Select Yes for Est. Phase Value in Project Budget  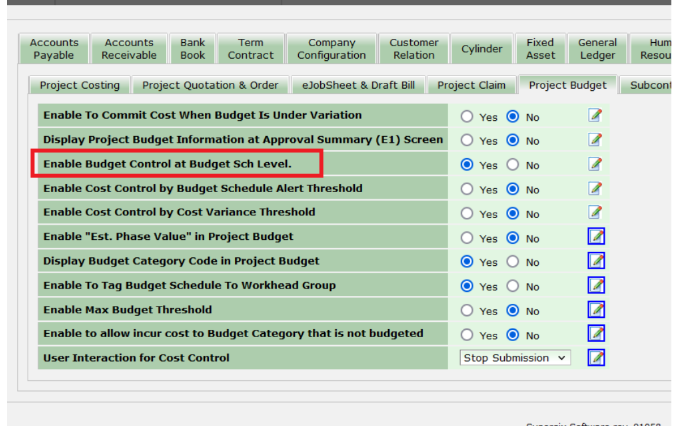[x=467, y=238]
